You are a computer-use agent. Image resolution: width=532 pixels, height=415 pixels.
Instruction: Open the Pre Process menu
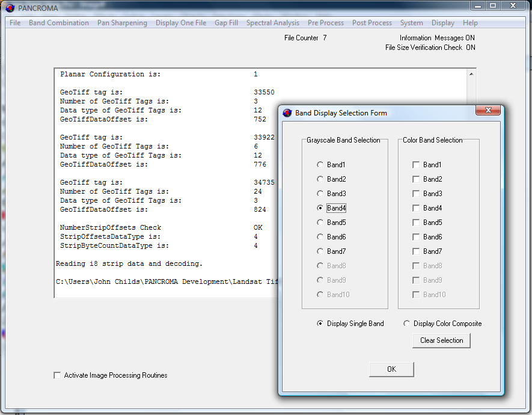[x=326, y=23]
